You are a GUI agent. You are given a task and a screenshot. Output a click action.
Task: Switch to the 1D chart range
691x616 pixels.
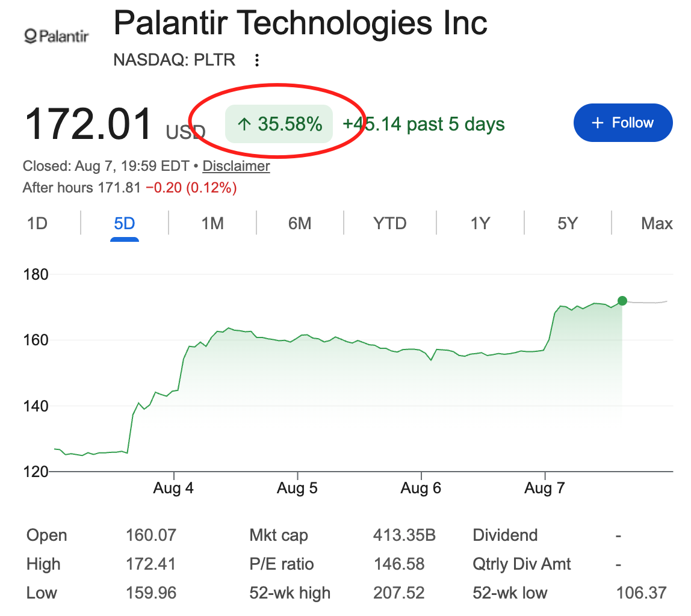pyautogui.click(x=37, y=224)
